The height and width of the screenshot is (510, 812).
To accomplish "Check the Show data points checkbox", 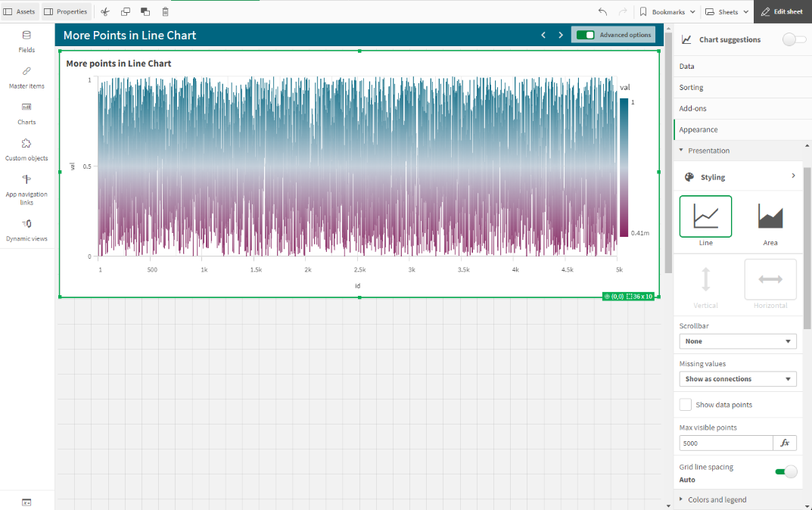I will pos(685,404).
